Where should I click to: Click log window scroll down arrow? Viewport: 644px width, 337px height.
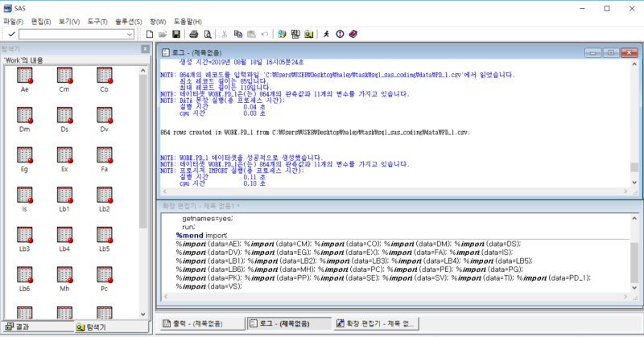click(634, 183)
